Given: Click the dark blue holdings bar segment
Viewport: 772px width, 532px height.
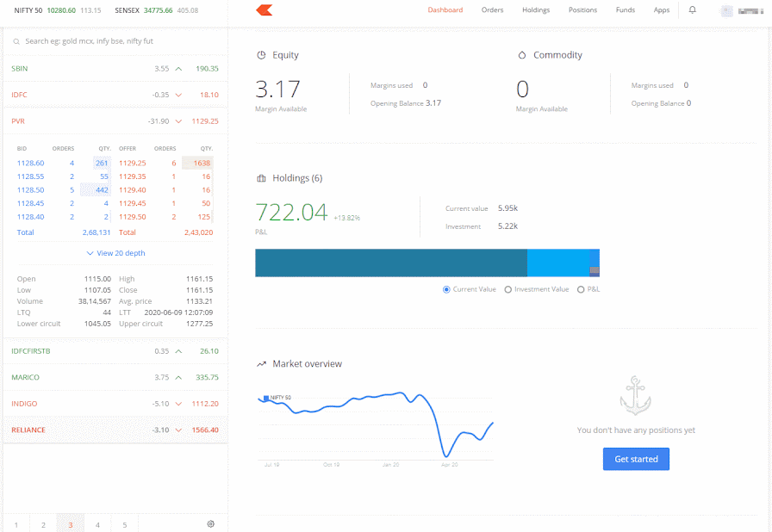Looking at the screenshot, I should (391, 263).
